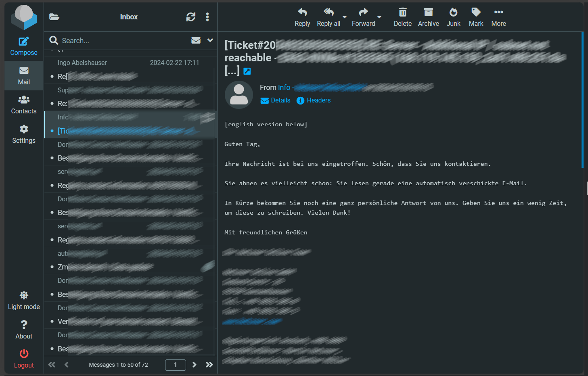
Task: Mark this message as Junk
Action: (453, 17)
